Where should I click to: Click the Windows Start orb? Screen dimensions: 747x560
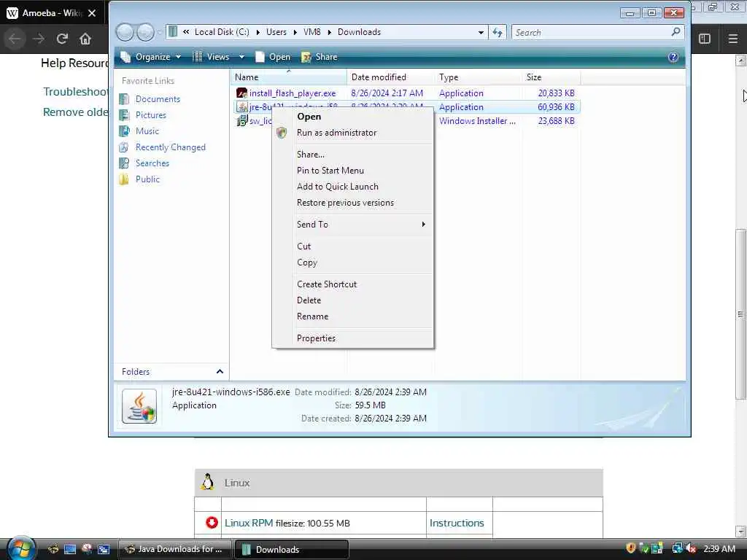[20, 548]
